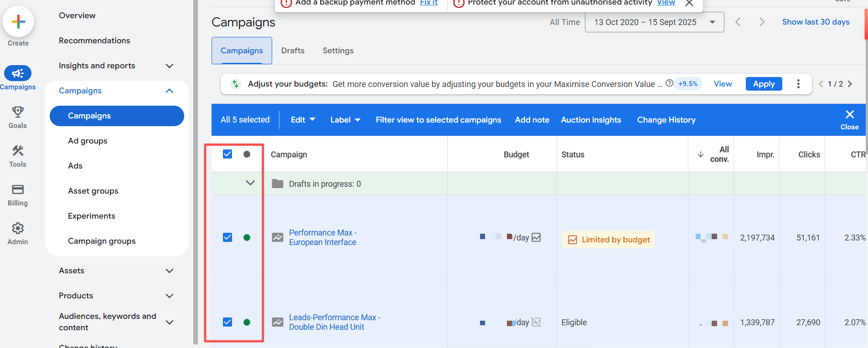The image size is (868, 348).
Task: Click View on budget recommendation
Action: pos(723,84)
